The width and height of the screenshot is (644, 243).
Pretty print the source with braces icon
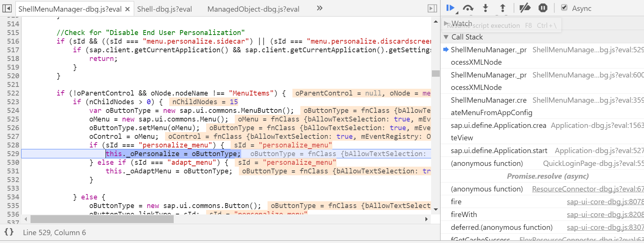click(9, 232)
